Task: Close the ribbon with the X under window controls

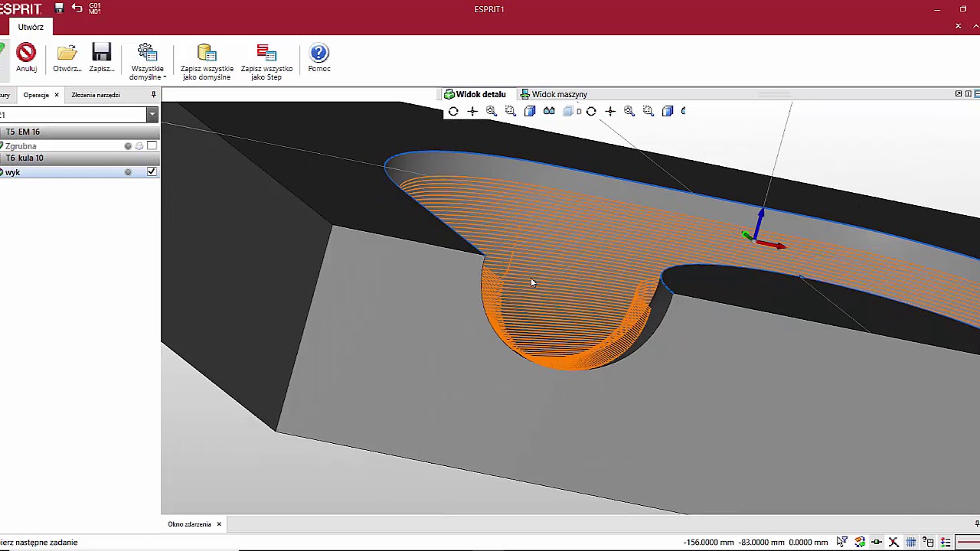Action: pyautogui.click(x=958, y=26)
